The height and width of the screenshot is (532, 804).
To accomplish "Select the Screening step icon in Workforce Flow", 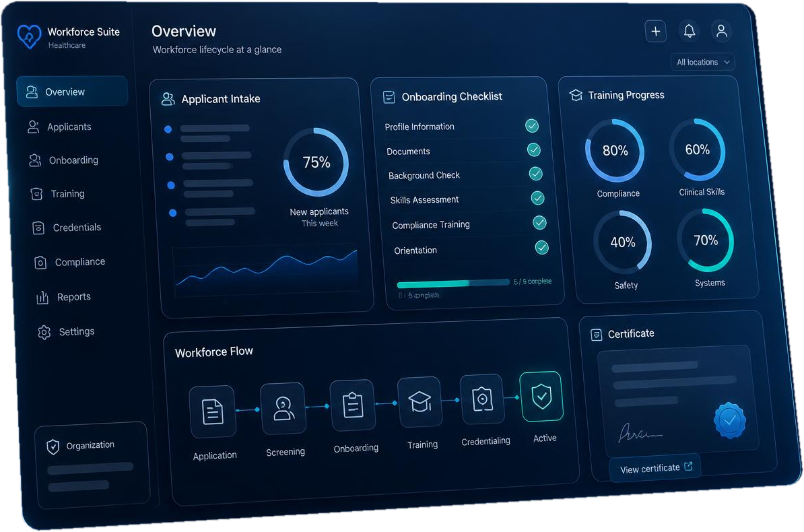I will click(283, 409).
